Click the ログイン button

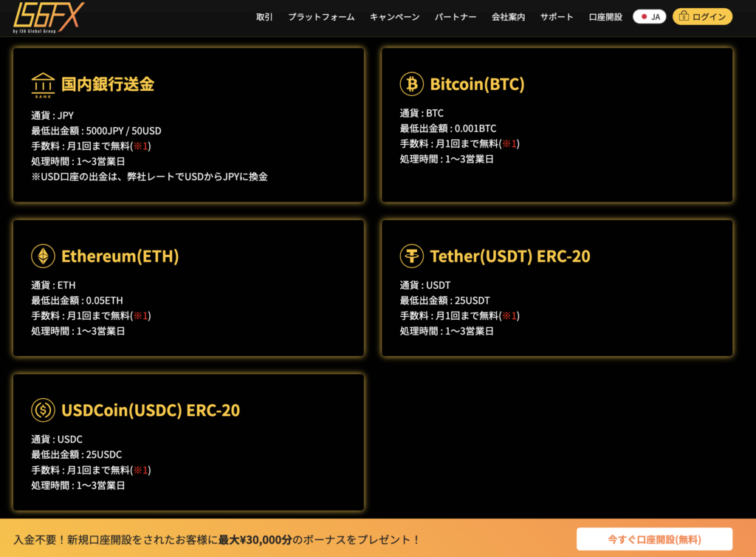point(702,17)
